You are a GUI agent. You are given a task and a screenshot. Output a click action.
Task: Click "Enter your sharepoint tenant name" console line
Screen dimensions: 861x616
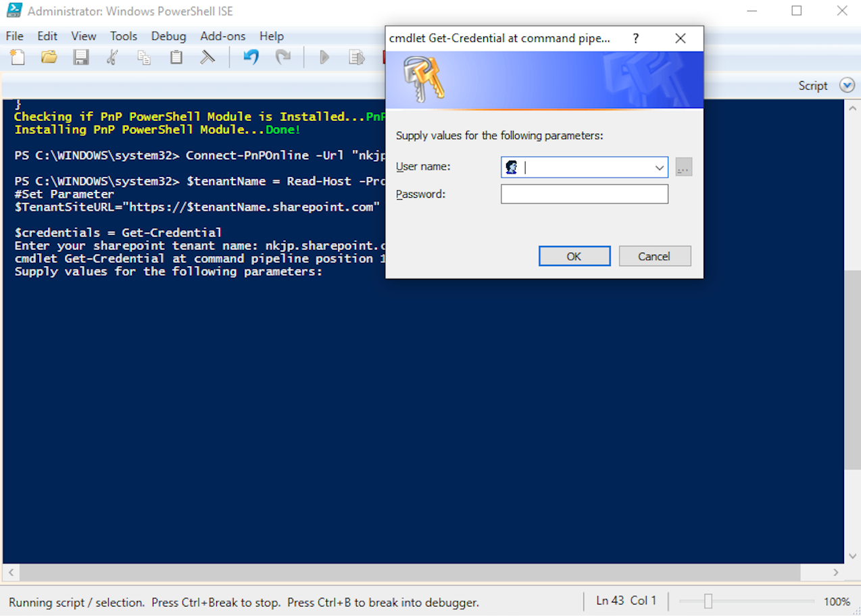(x=199, y=246)
